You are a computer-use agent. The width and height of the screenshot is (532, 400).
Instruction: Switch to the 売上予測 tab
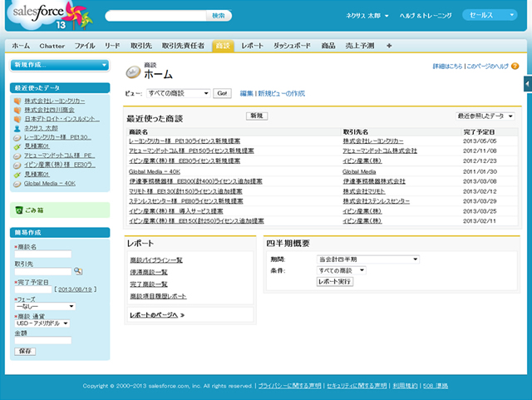360,46
